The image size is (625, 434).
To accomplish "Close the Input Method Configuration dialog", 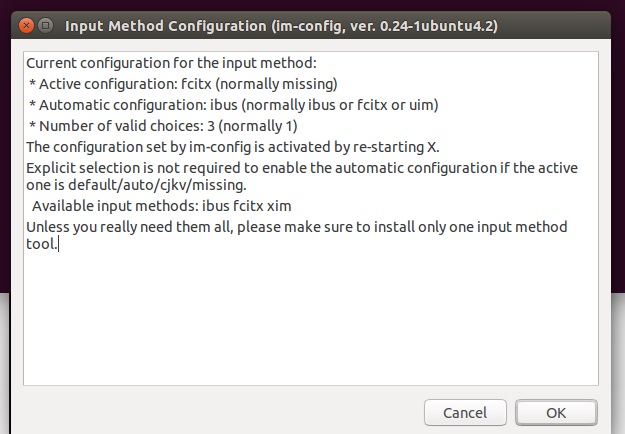I will [x=26, y=26].
